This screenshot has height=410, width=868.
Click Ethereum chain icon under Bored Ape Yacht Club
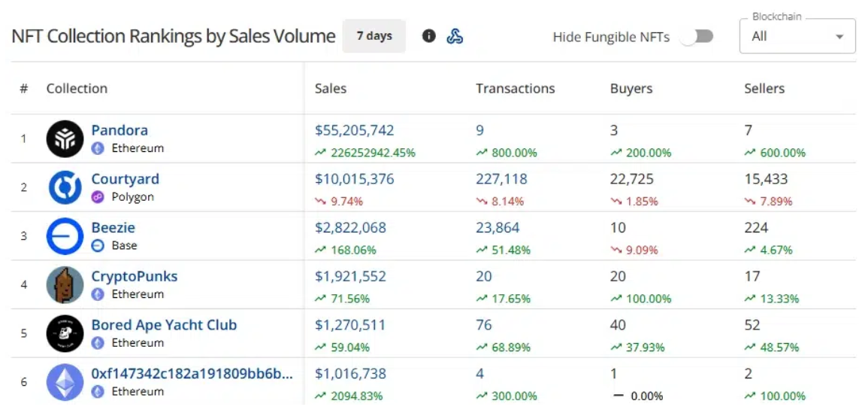pos(98,344)
